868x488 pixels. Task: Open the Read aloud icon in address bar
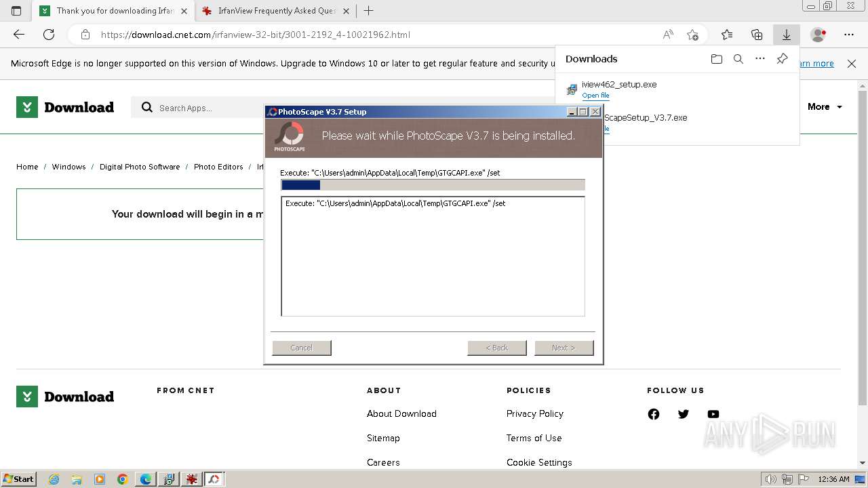click(x=668, y=35)
